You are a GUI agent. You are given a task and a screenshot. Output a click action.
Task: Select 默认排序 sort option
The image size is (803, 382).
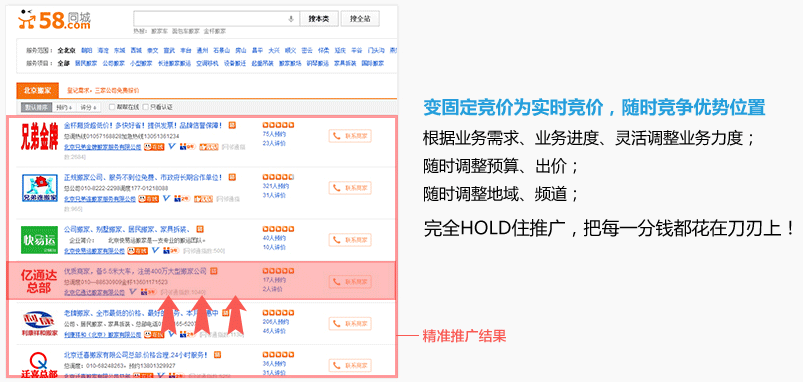[x=36, y=108]
